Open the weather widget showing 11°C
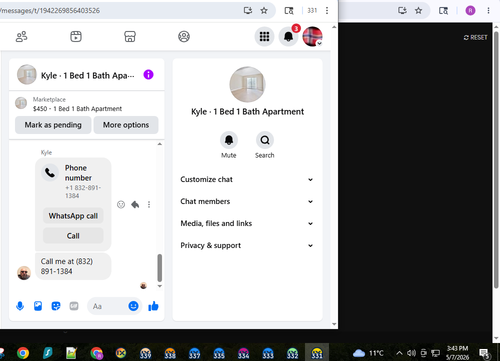Screen dimensions: 500x361 368,353
